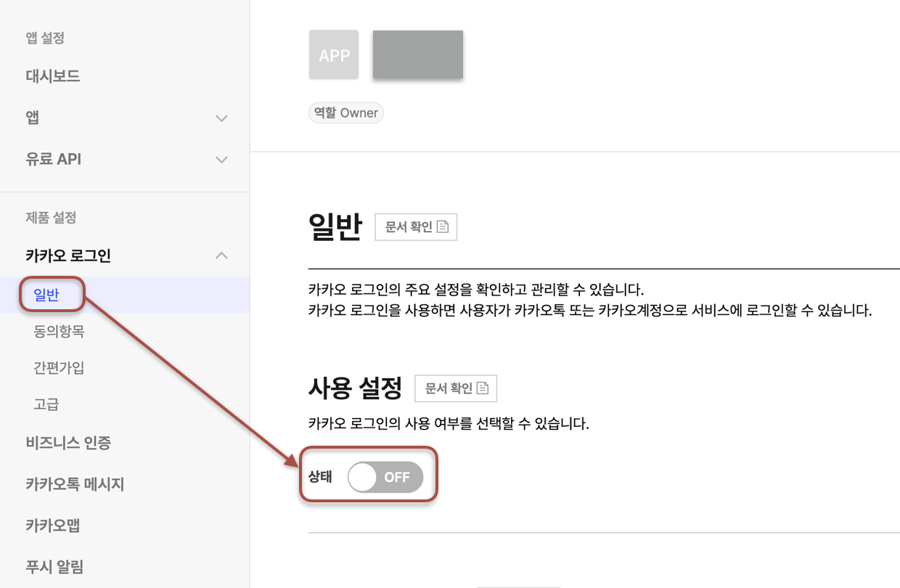Open 푸시 알림 in the sidebar

coord(54,567)
